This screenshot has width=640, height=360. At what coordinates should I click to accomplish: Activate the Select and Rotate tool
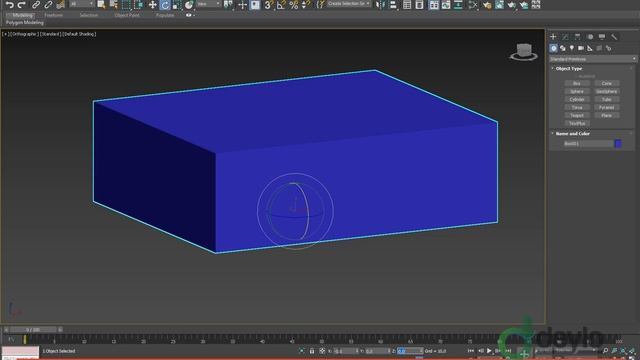pos(164,5)
